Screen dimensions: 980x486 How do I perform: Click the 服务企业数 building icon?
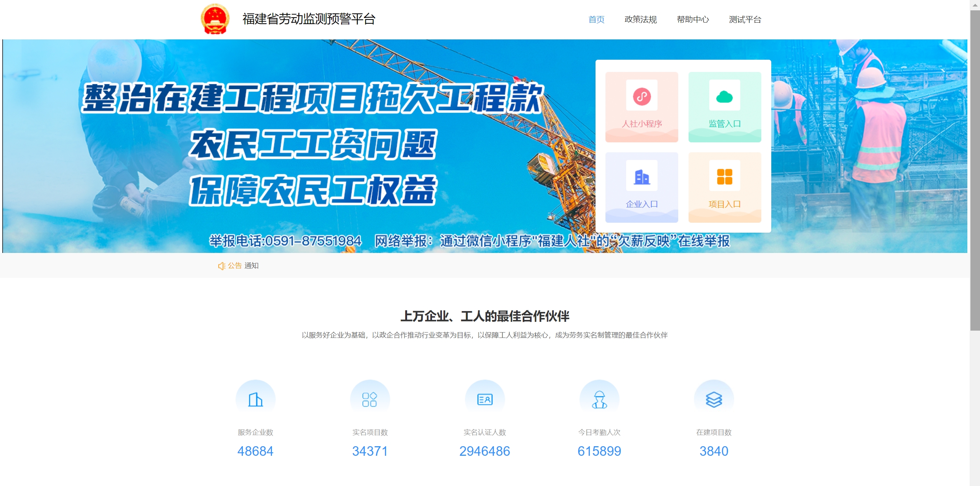click(x=255, y=400)
